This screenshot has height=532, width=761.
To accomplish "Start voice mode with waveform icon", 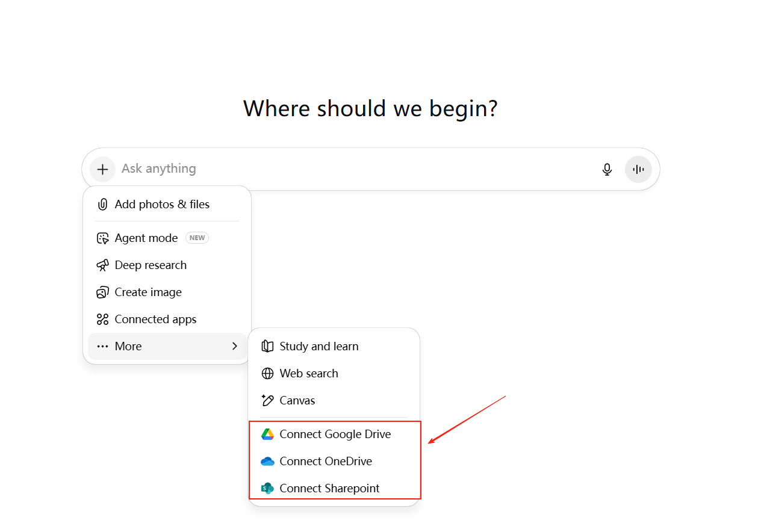I will [638, 170].
